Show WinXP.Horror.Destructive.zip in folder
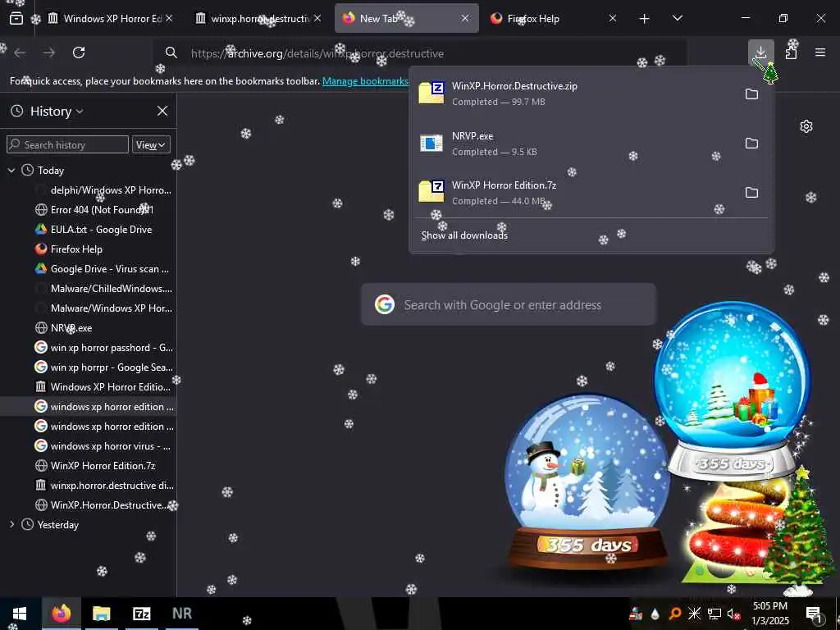 pos(751,94)
